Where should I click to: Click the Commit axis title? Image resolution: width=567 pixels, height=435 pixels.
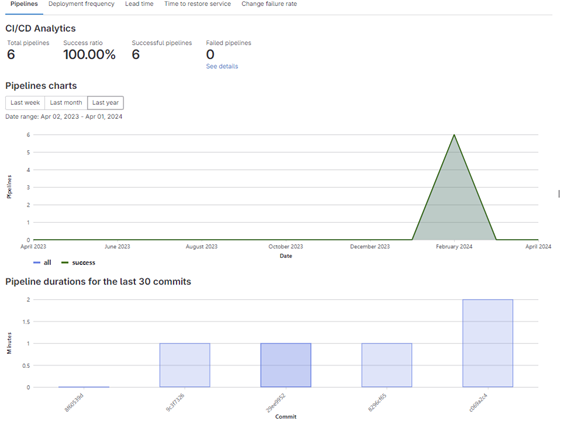tap(286, 417)
